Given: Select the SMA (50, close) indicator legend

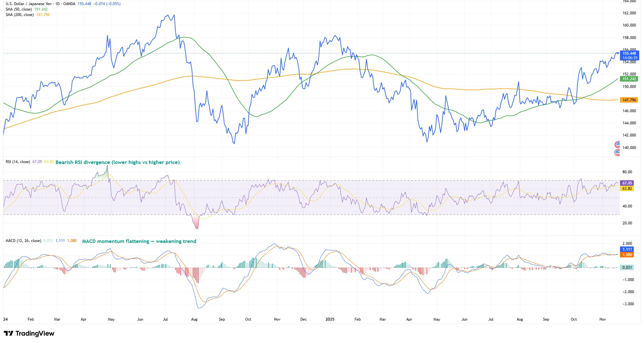Looking at the screenshot, I should (19, 9).
